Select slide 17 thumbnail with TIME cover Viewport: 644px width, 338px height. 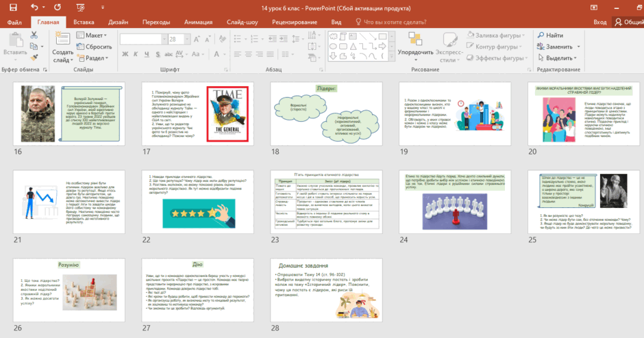click(x=197, y=114)
